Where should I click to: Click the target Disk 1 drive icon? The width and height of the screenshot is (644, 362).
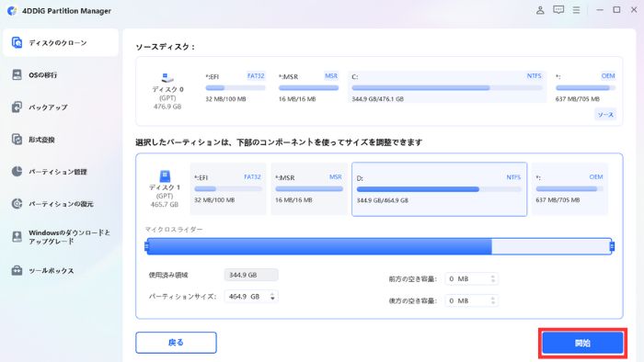[165, 175]
